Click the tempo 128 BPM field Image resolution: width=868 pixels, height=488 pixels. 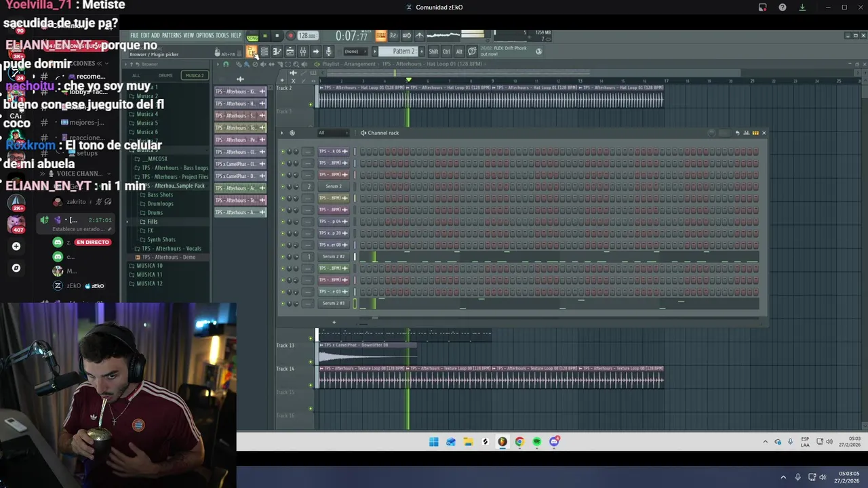coord(307,36)
